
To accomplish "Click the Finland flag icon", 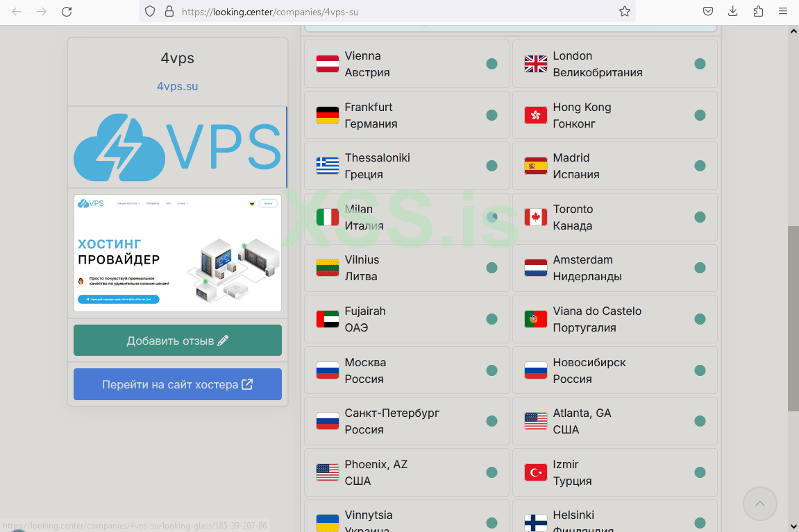I will 535,523.
